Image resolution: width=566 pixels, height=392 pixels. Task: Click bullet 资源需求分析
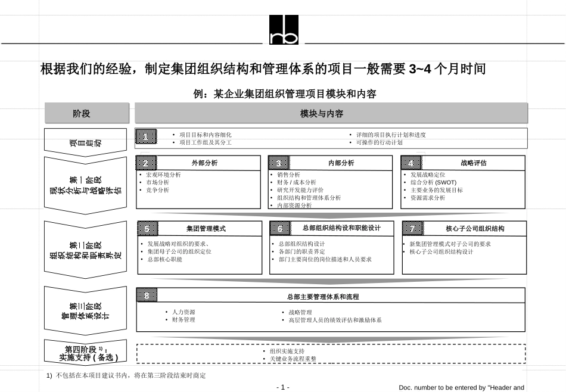pos(428,198)
